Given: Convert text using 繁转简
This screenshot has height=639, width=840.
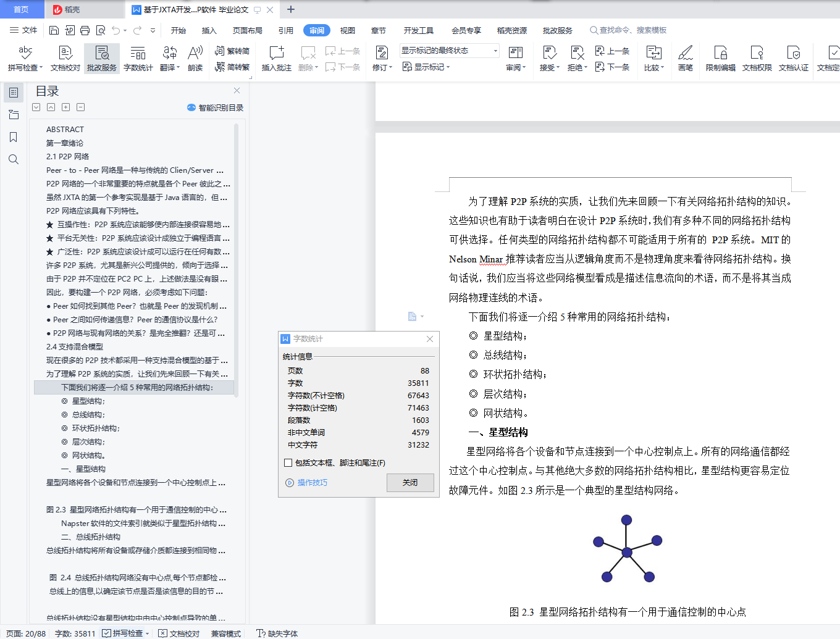Looking at the screenshot, I should click(x=232, y=51).
